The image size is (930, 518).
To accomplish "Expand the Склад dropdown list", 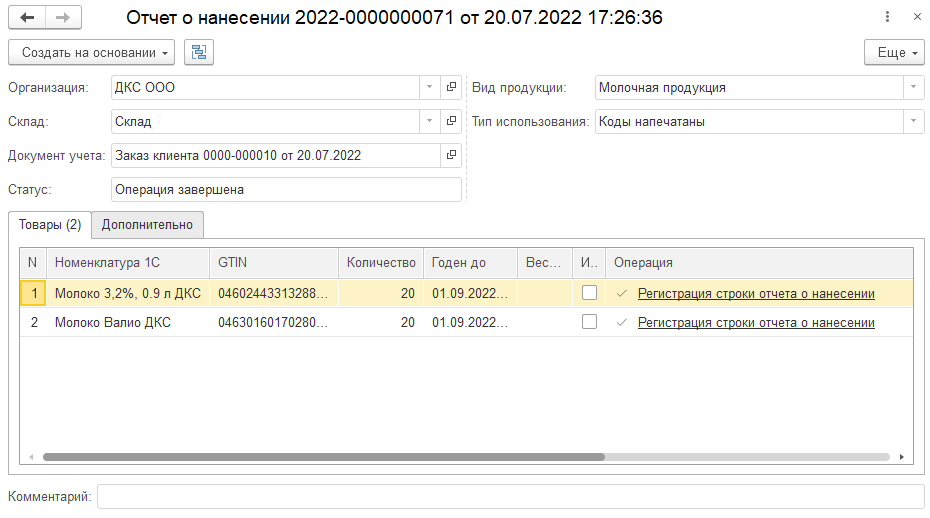I will 428,121.
